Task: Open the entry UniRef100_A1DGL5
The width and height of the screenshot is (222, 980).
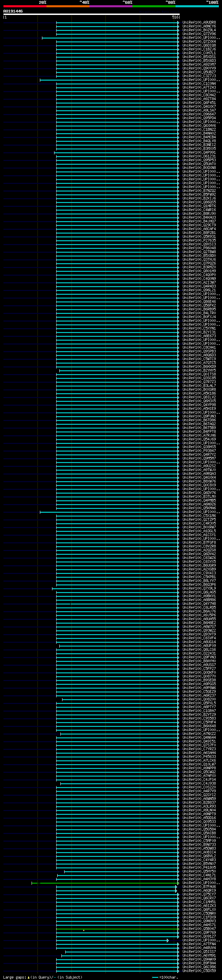Action: (x=199, y=531)
